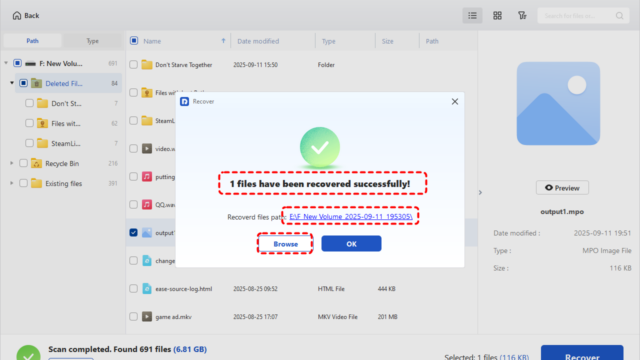The width and height of the screenshot is (640, 360).
Task: Collapse the preview panel with the chevron
Action: pyautogui.click(x=480, y=192)
